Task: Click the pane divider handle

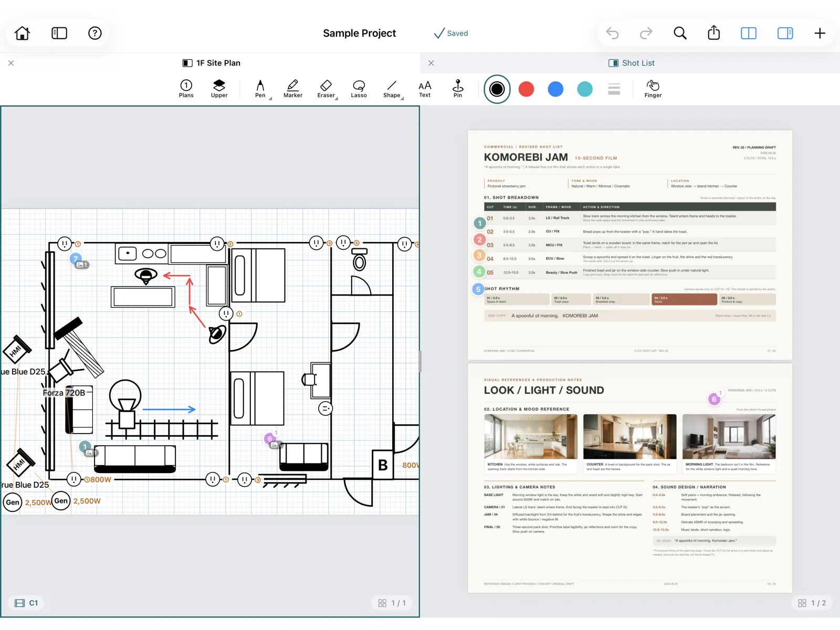Action: [420, 361]
